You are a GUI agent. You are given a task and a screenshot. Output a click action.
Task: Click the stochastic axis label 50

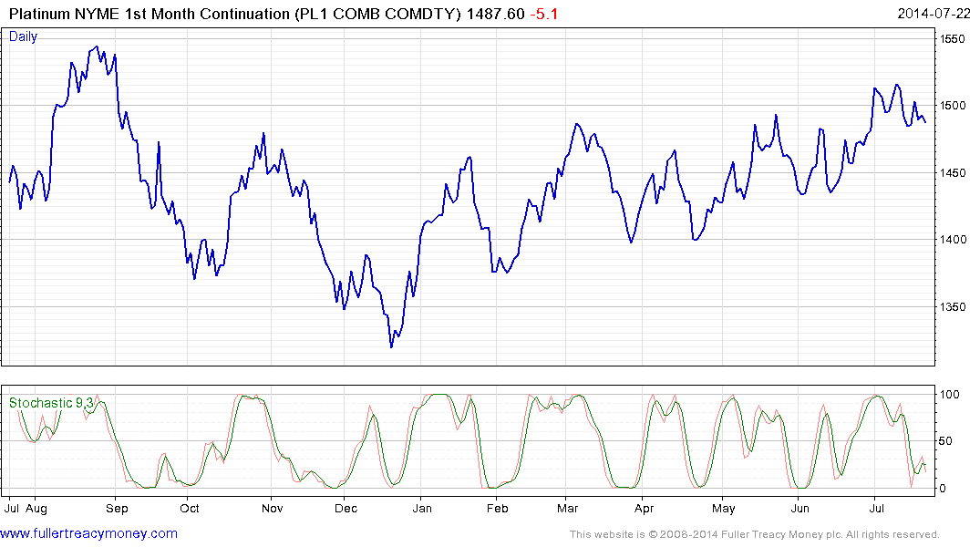947,441
